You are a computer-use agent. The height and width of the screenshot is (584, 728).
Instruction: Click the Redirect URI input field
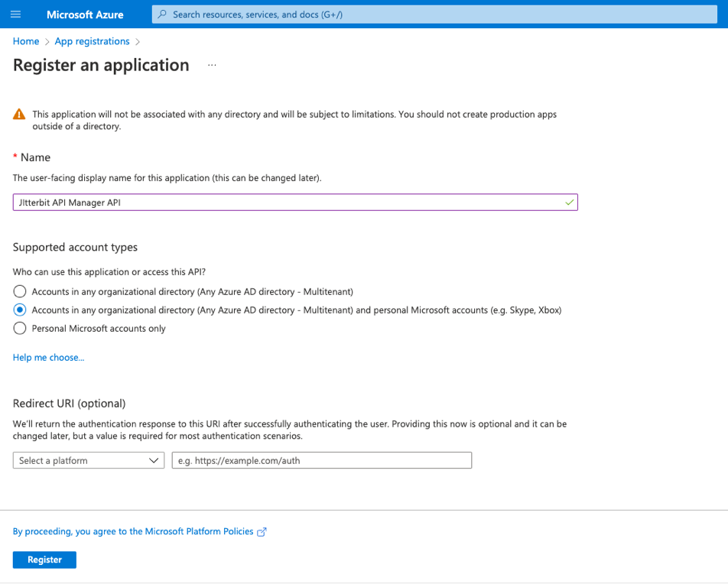(321, 460)
